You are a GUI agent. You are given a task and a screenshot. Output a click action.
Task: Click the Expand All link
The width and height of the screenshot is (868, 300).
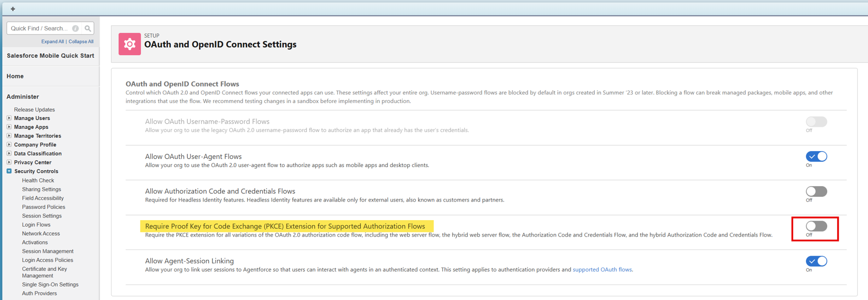[53, 42]
